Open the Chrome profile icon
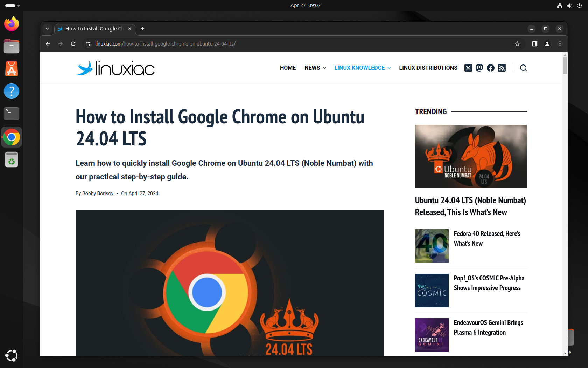 pos(547,44)
